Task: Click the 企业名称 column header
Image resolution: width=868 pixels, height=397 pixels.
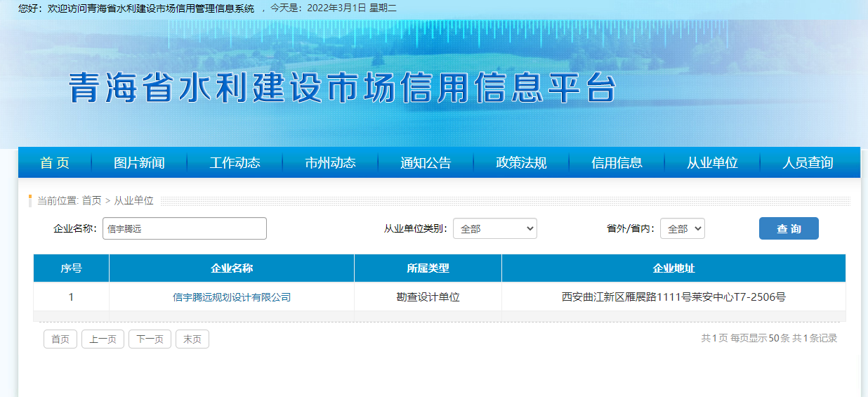Action: point(232,268)
